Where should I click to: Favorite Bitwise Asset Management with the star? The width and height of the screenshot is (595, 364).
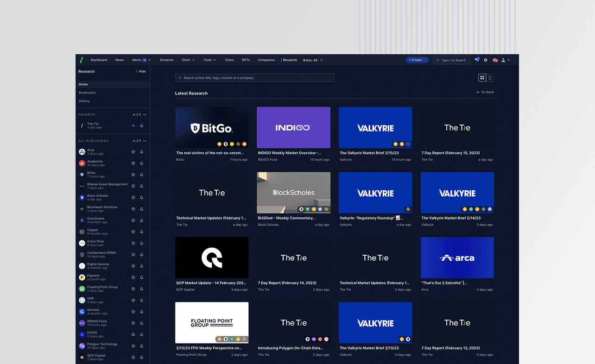point(133,186)
